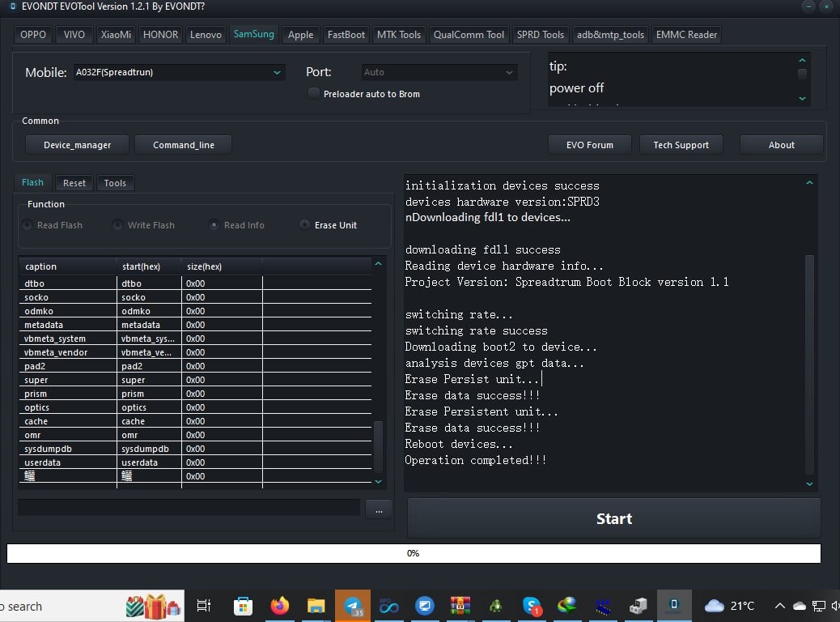Select the Erase Unit radio option
This screenshot has height=622, width=840.
click(x=304, y=224)
